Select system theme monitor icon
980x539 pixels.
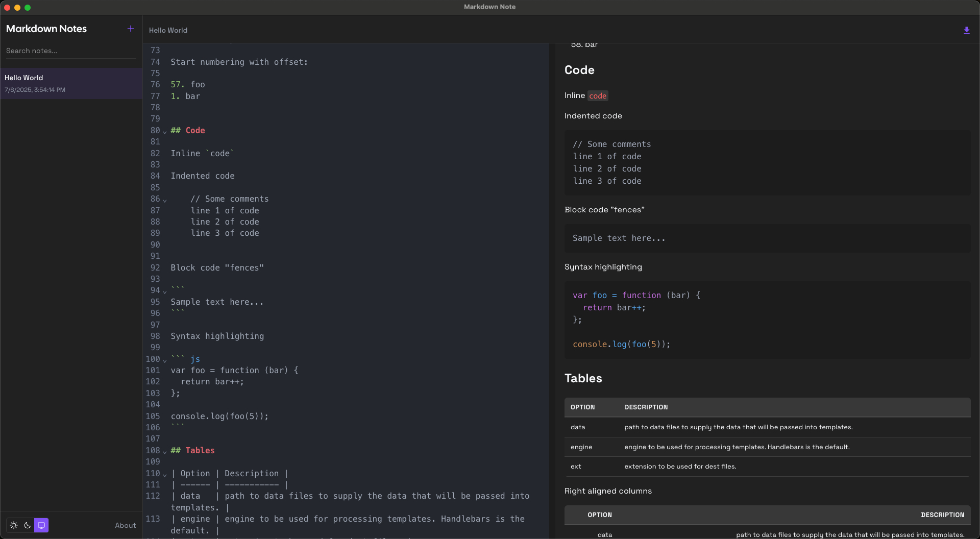point(41,525)
